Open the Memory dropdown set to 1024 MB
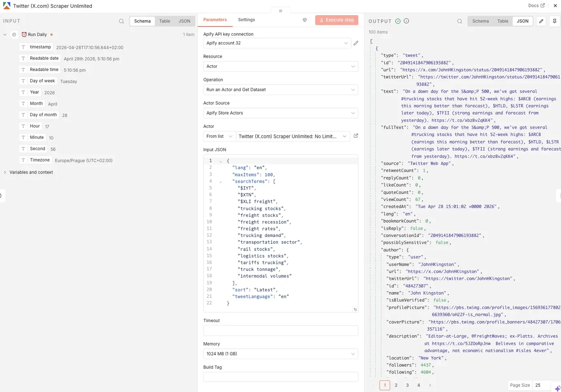The height and width of the screenshot is (392, 561). (280, 354)
